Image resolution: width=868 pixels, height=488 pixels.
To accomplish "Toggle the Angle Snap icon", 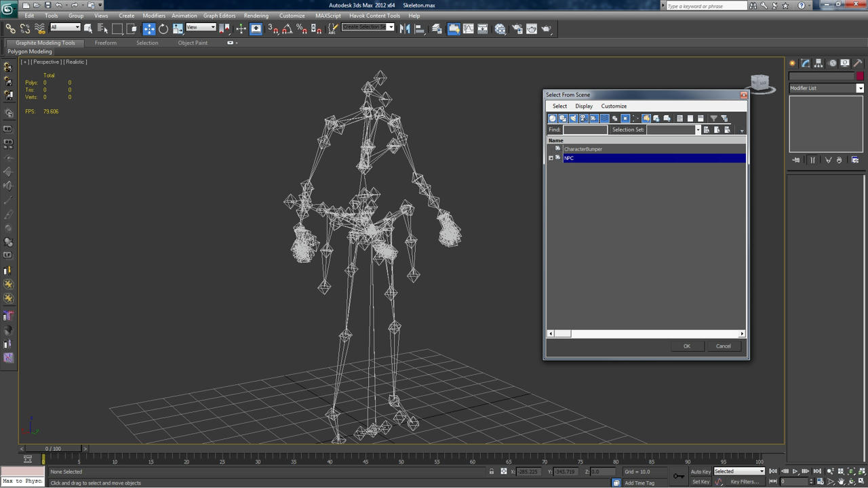I will pos(288,28).
